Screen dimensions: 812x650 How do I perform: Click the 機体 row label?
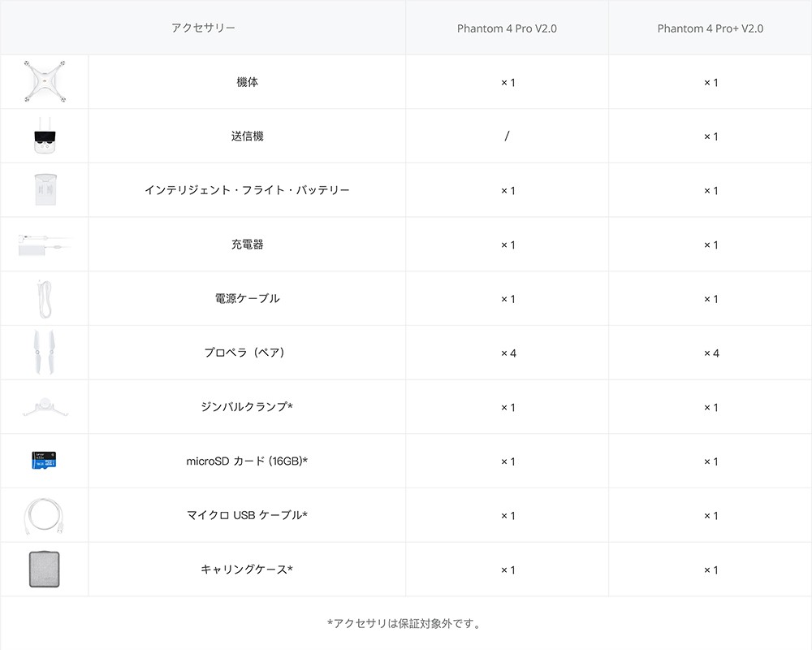point(247,82)
